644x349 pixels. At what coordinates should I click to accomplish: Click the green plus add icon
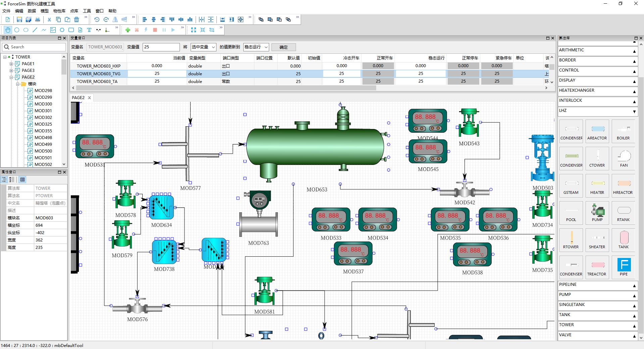[x=128, y=30]
